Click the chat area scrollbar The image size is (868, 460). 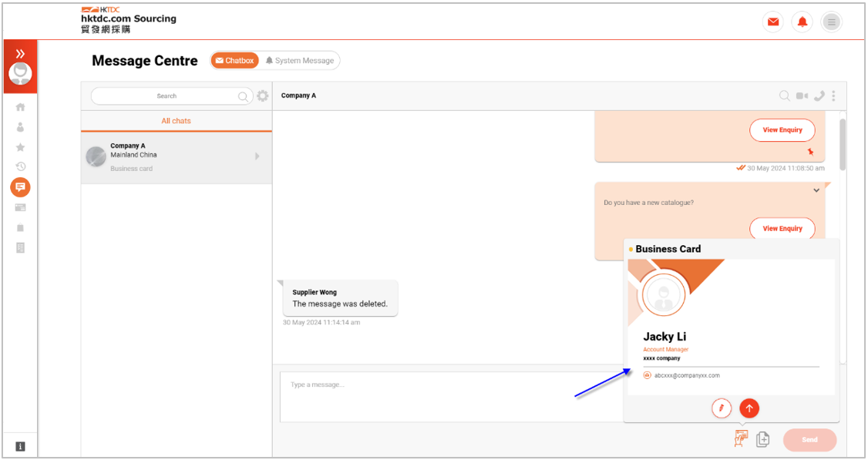(x=843, y=145)
